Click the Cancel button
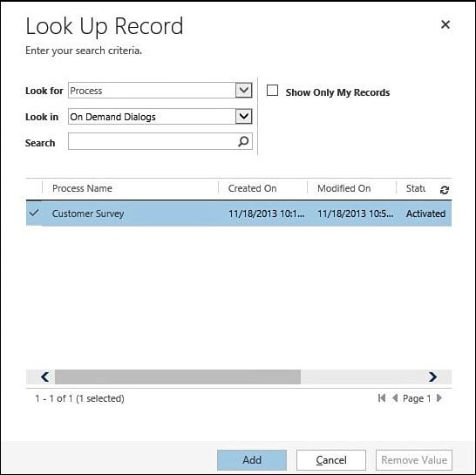The width and height of the screenshot is (476, 475). (331, 460)
